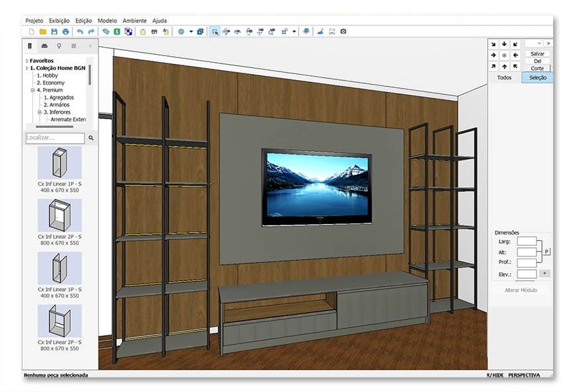This screenshot has width=575, height=392.
Task: Select the pointer selection tool
Action: pos(215,31)
